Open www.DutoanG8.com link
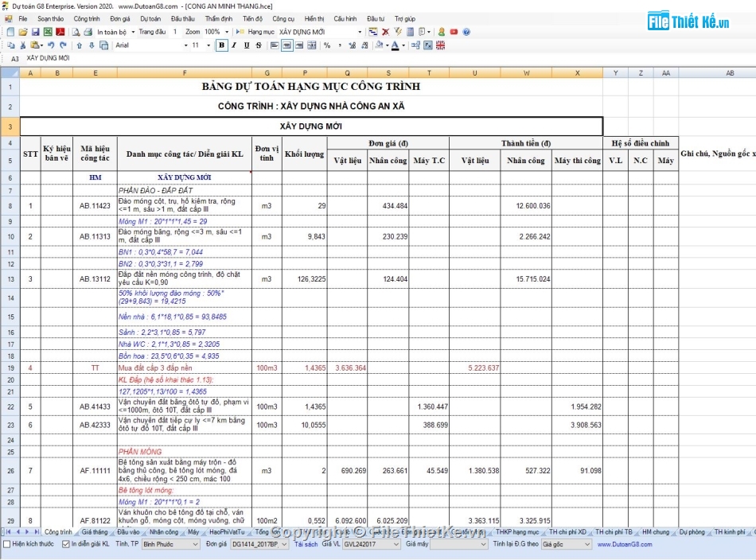Screen dimensions: 756x560 click(625, 544)
